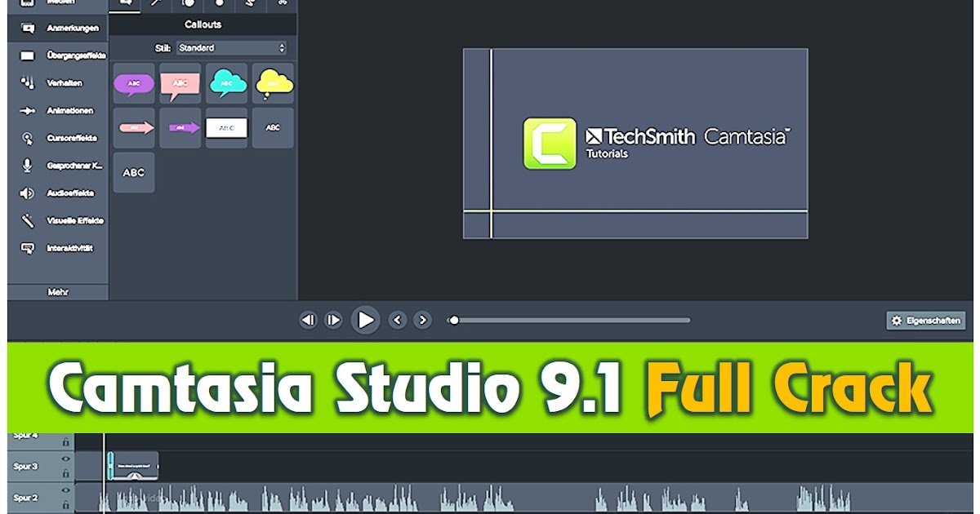
Task: Toggle the lock on Spur 4
Action: [x=66, y=441]
